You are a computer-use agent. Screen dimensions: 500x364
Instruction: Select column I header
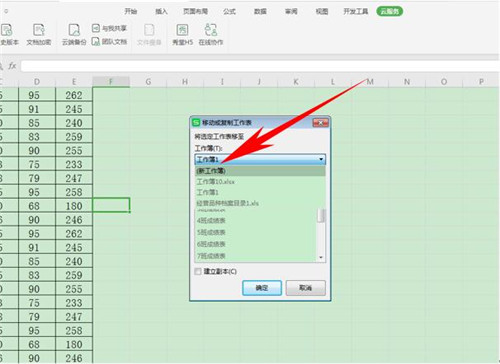(222, 82)
